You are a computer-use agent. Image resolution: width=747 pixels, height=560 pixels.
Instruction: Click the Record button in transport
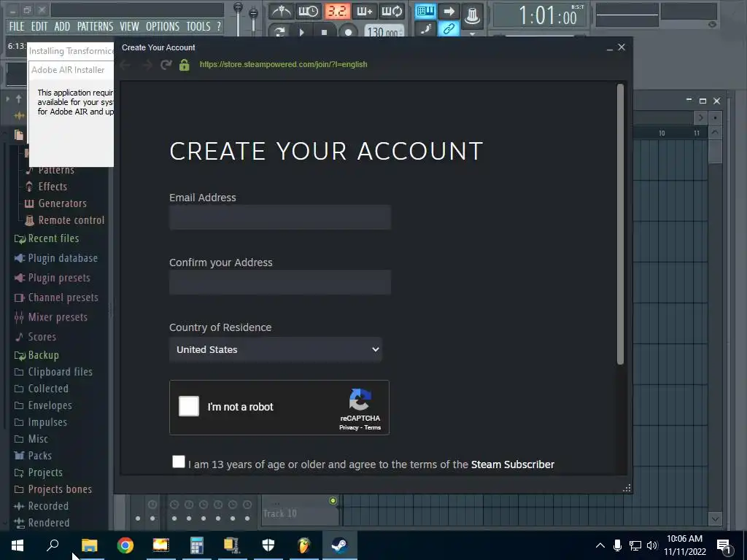tap(348, 32)
